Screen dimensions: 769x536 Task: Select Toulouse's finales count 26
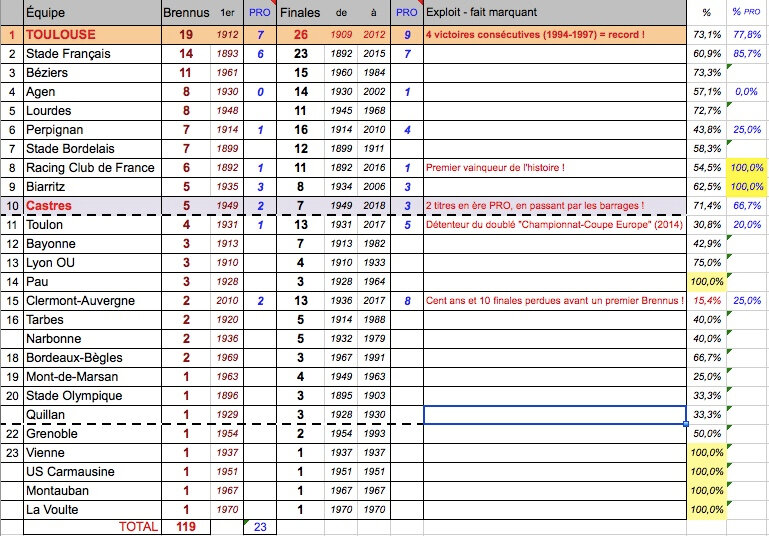(300, 35)
